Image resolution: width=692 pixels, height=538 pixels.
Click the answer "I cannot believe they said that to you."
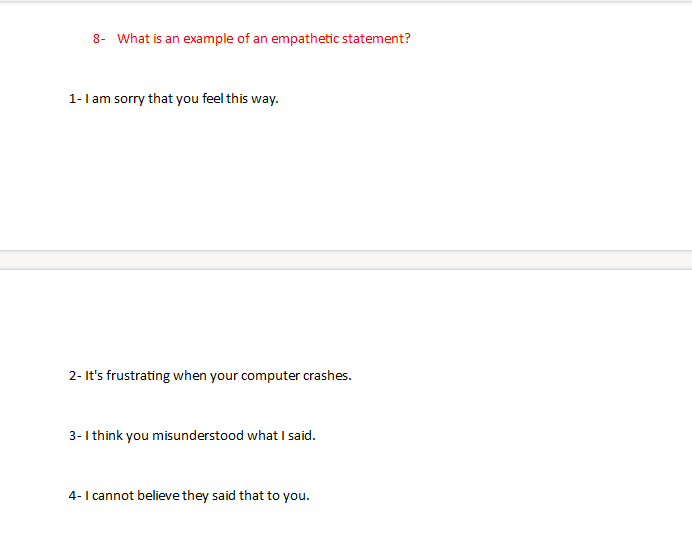tap(197, 496)
